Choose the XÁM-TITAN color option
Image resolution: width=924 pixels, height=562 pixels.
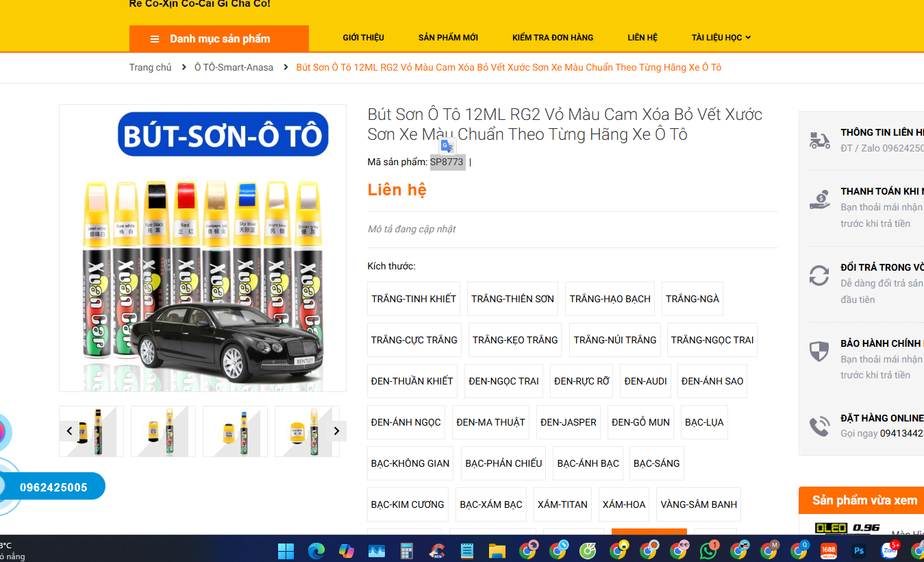coord(562,504)
